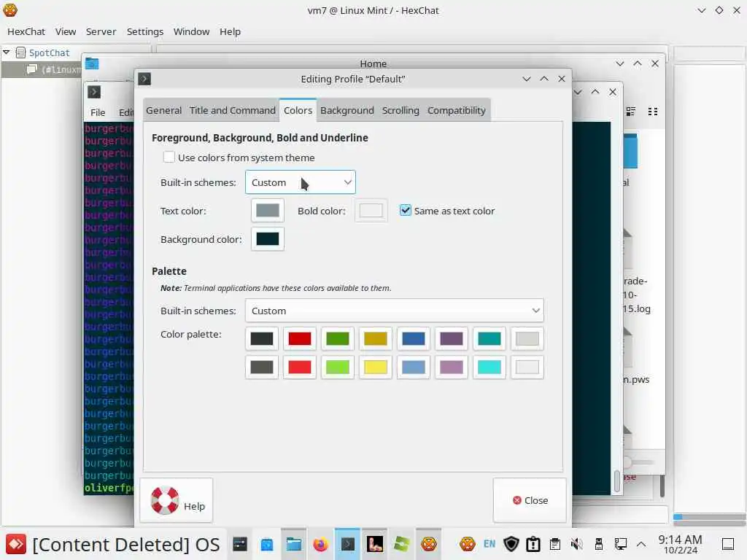
Task: Click the show desktop button
Action: [727, 544]
